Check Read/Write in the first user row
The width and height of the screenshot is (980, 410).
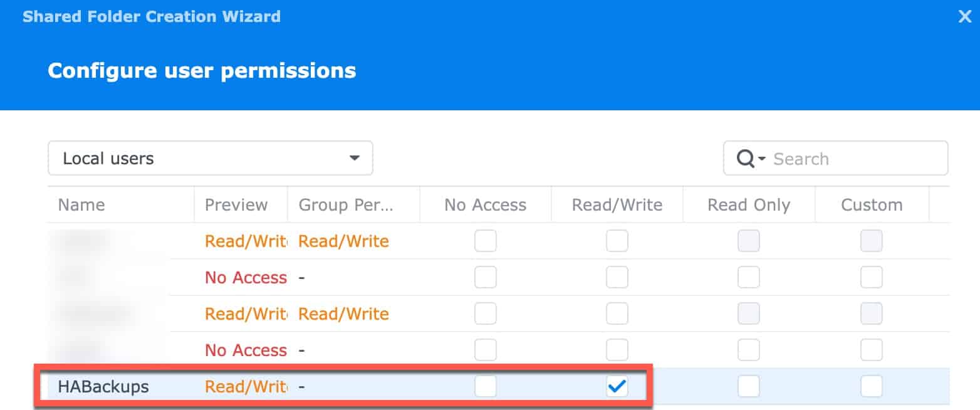click(x=617, y=241)
